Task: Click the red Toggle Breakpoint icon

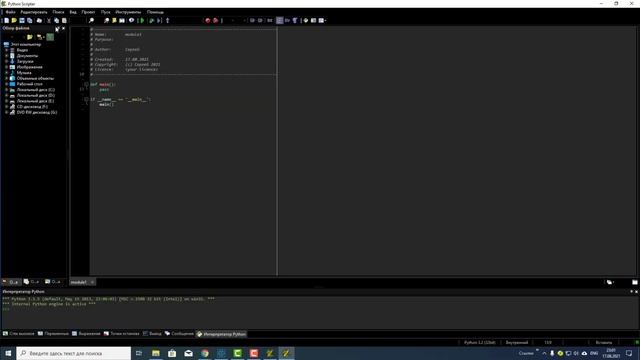Action: pyautogui.click(x=208, y=20)
